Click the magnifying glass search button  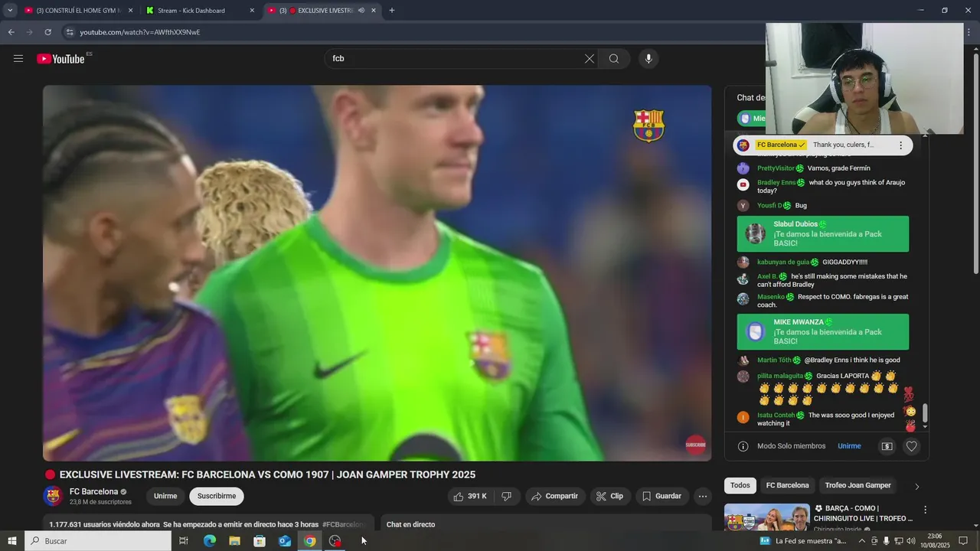click(x=614, y=59)
